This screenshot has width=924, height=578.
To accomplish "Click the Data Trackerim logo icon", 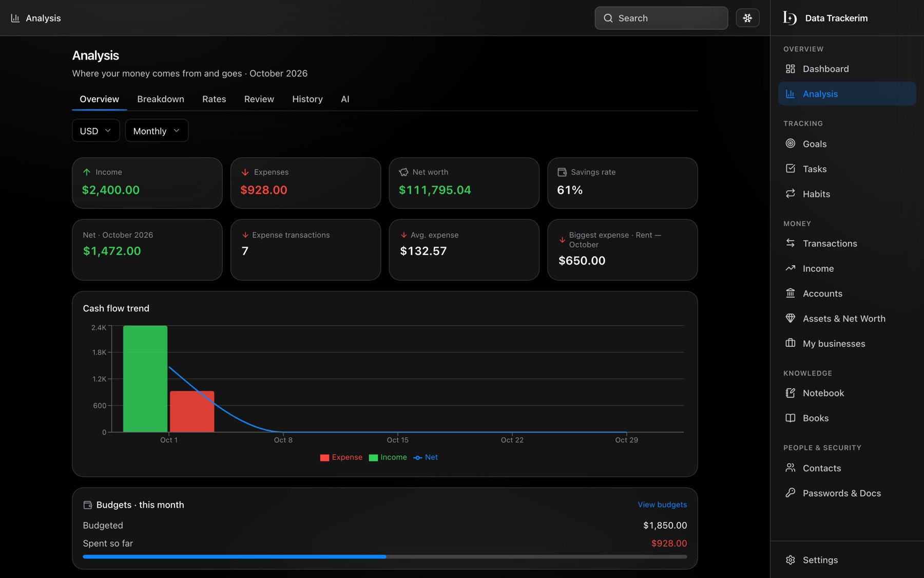I will pyautogui.click(x=790, y=18).
